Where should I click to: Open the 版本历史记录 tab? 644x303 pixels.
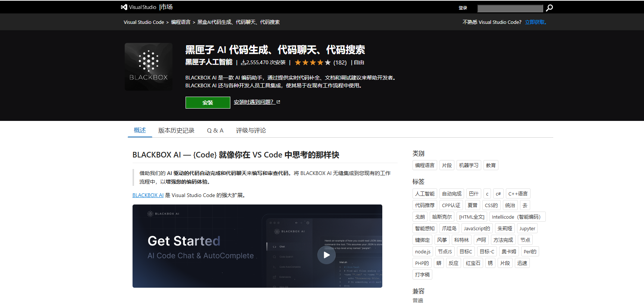point(176,131)
